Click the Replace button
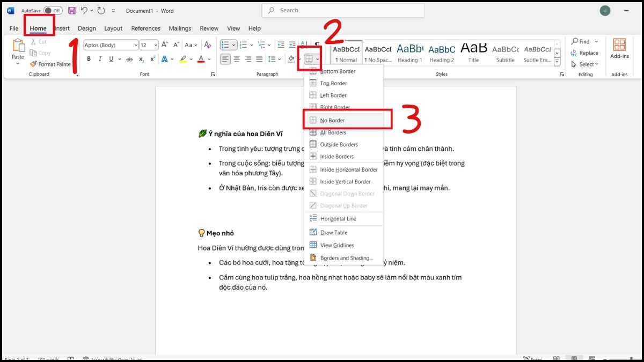Screen dimensions: 644x362 (585, 53)
